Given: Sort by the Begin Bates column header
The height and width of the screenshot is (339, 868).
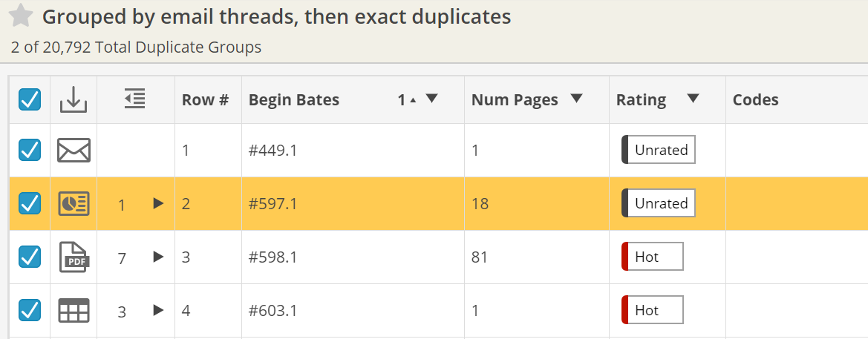Looking at the screenshot, I should [x=294, y=100].
